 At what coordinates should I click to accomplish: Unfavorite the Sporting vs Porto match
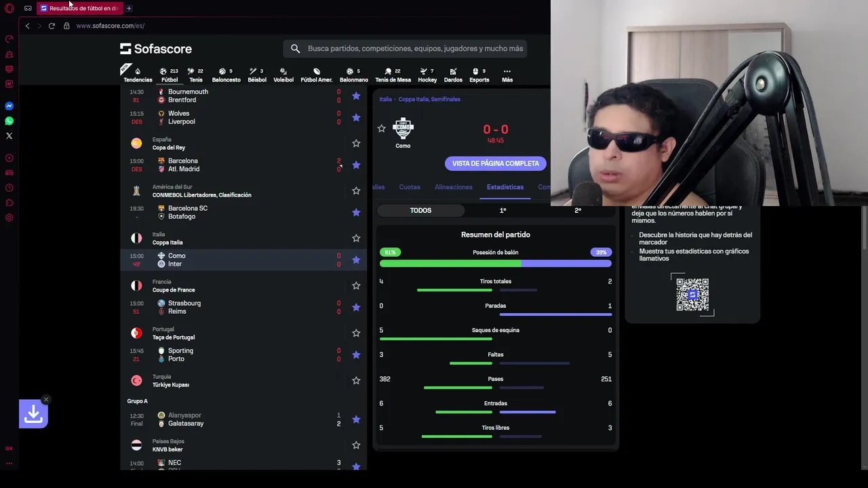[356, 354]
